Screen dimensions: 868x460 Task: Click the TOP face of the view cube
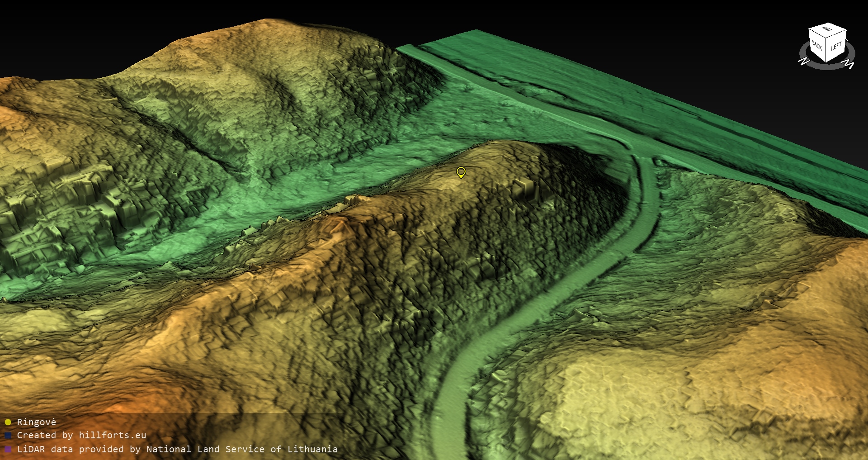(x=827, y=30)
